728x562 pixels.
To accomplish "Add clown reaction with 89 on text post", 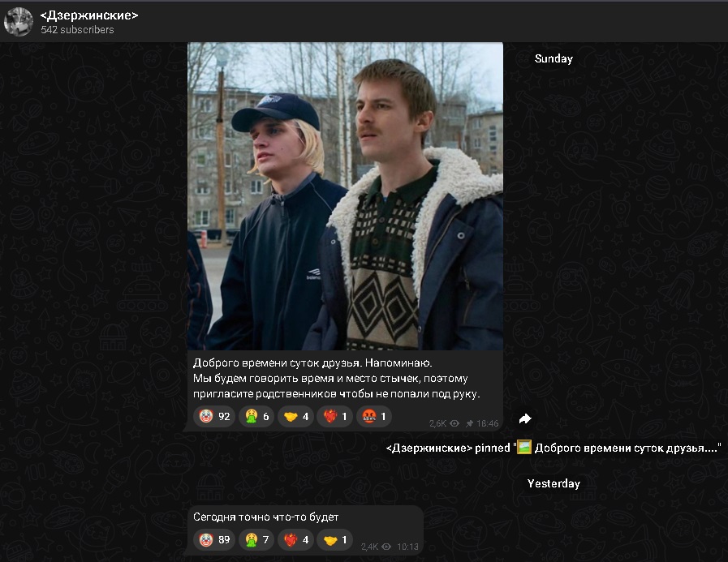I will pyautogui.click(x=214, y=540).
